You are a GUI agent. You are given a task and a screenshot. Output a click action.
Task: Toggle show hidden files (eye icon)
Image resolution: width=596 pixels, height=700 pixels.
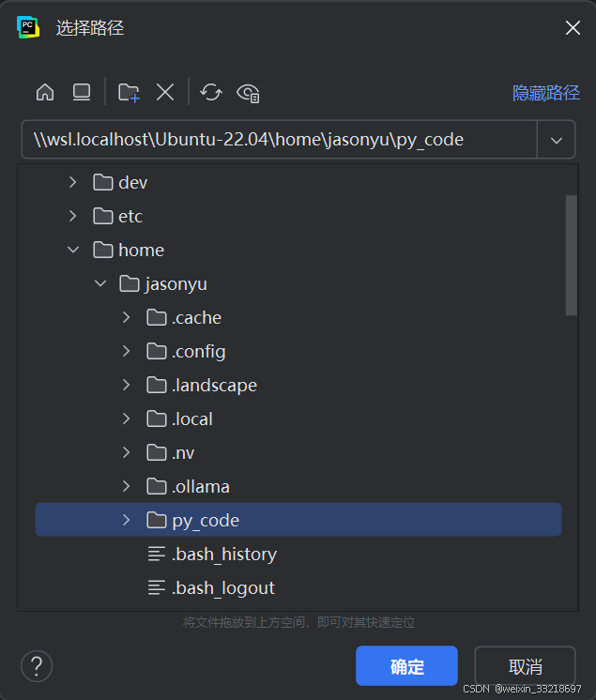248,93
